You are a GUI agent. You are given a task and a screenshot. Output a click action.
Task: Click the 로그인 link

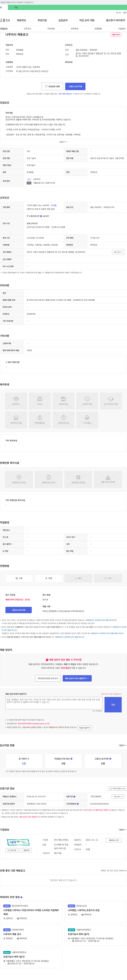119,13
